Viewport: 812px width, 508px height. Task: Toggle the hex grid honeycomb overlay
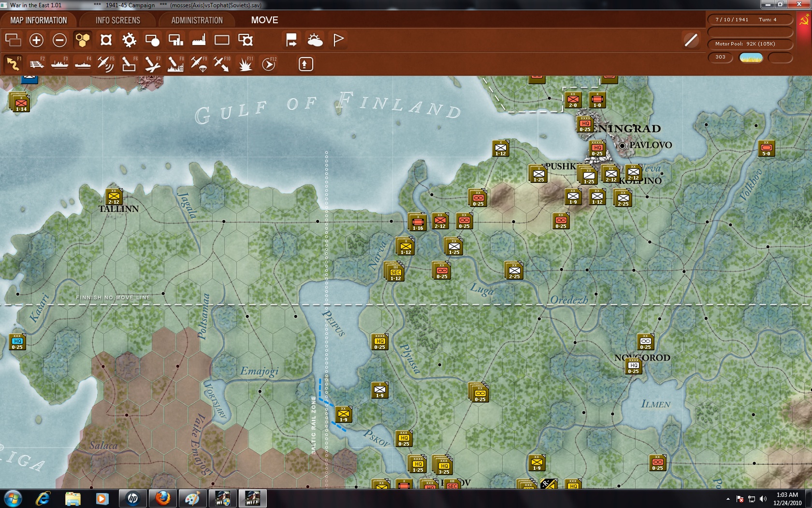coord(83,40)
